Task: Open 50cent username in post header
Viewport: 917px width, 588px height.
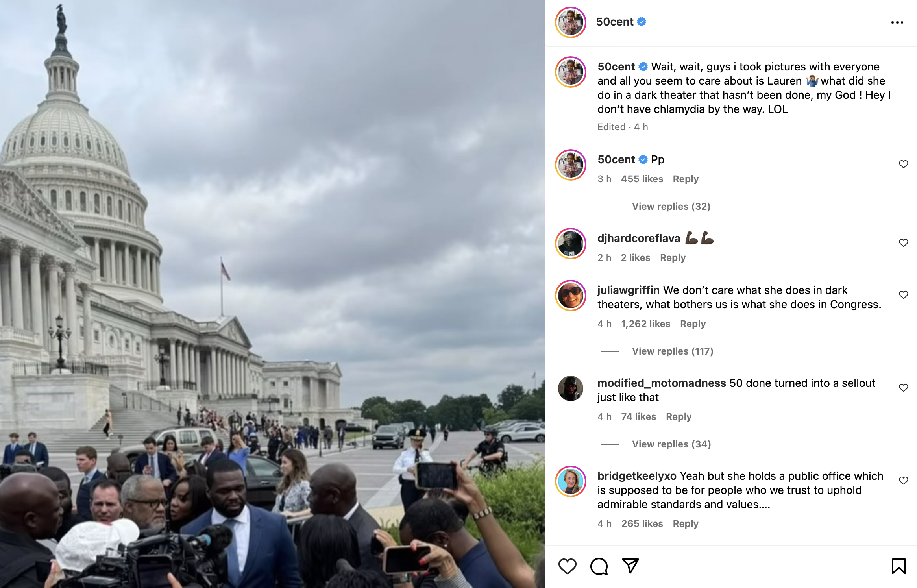Action: click(x=615, y=22)
